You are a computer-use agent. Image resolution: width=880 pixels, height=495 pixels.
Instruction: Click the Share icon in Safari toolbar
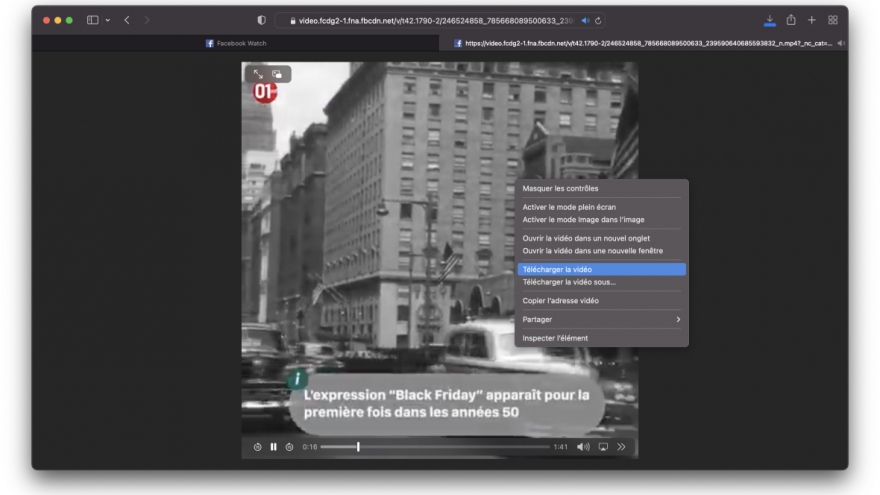(x=791, y=20)
